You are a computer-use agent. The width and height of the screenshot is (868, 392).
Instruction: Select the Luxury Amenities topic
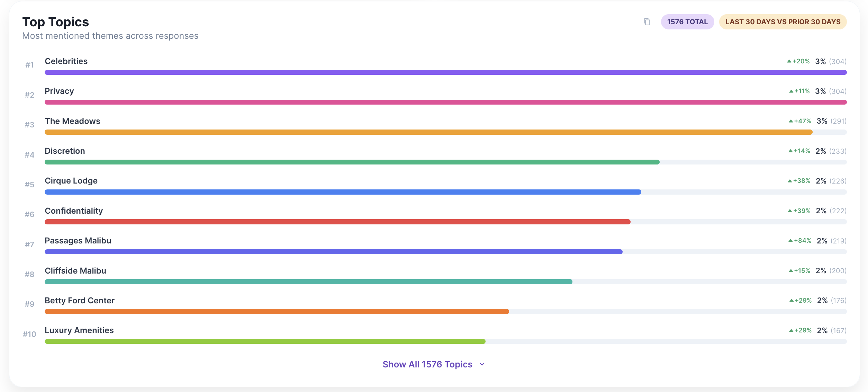[x=79, y=330]
